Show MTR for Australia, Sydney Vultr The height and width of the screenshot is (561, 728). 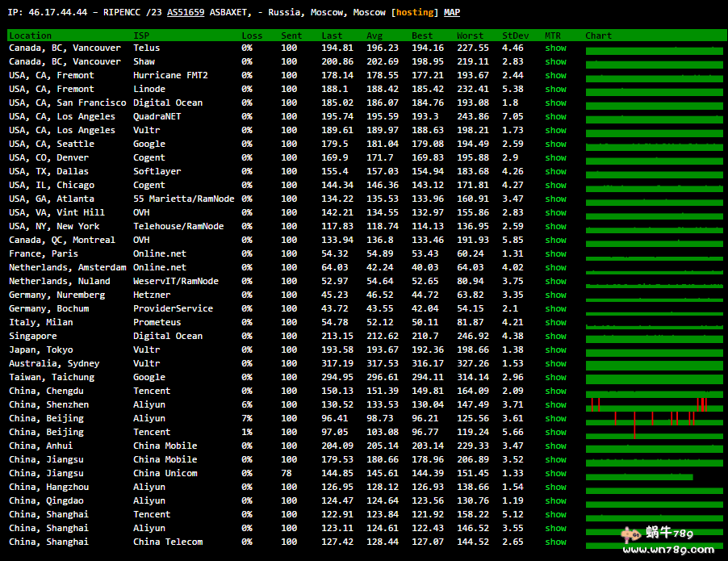(555, 363)
